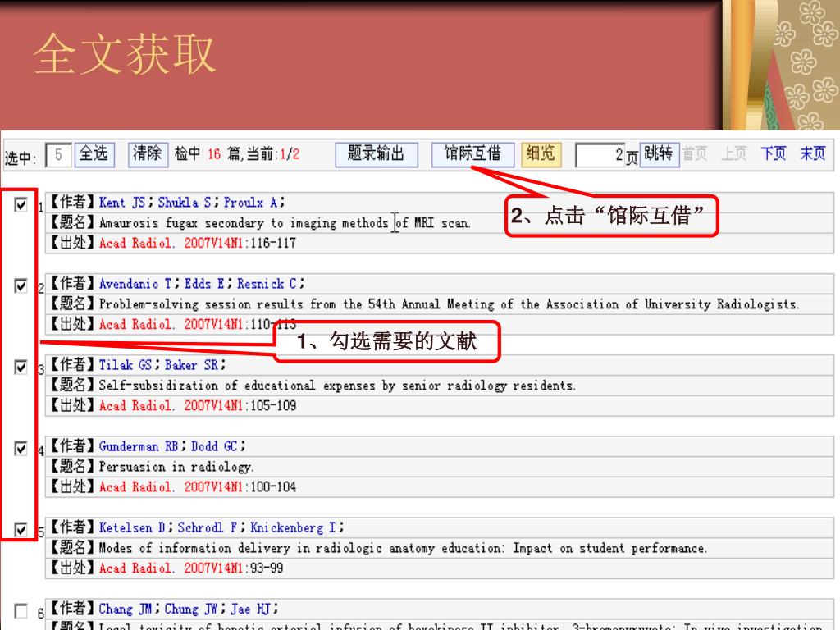
Task: Click title 'Persuasion in radiology.'
Action: click(176, 467)
